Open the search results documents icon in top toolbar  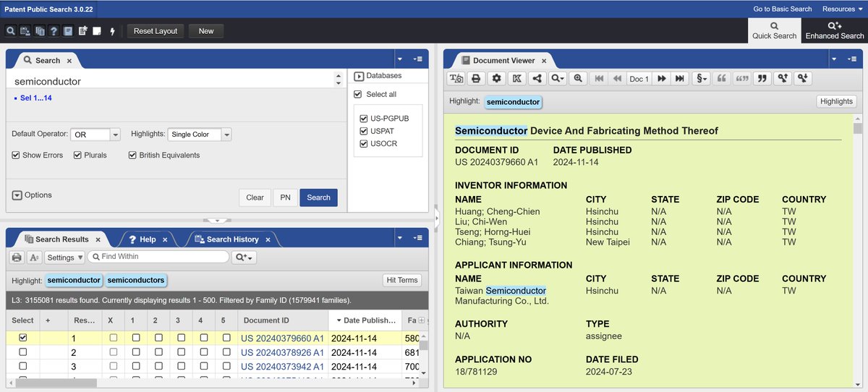pos(40,31)
